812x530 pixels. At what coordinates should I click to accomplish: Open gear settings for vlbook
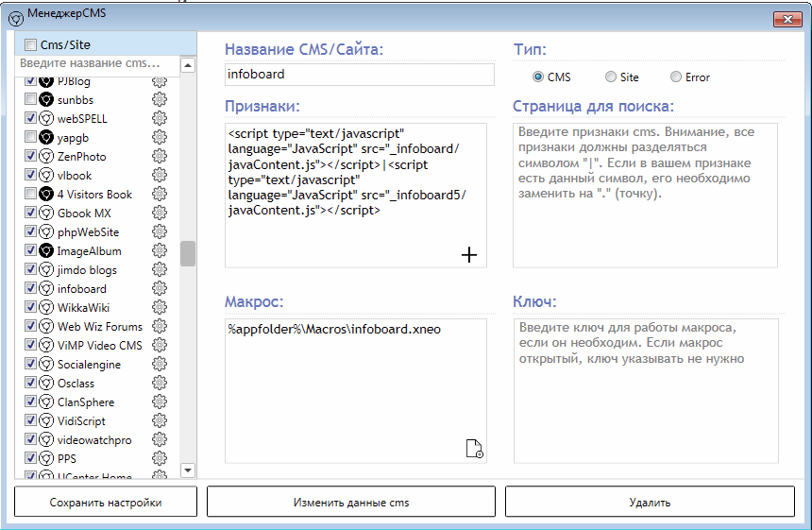coord(160,175)
